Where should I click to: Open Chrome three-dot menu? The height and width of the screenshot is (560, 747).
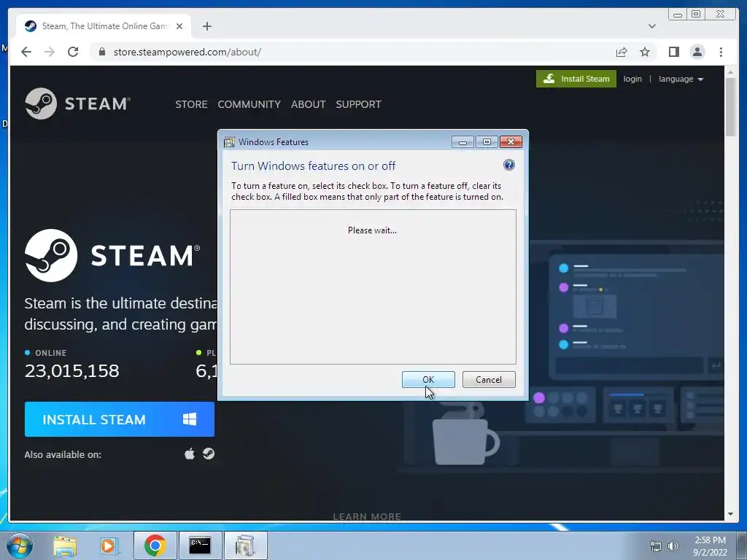click(x=721, y=52)
